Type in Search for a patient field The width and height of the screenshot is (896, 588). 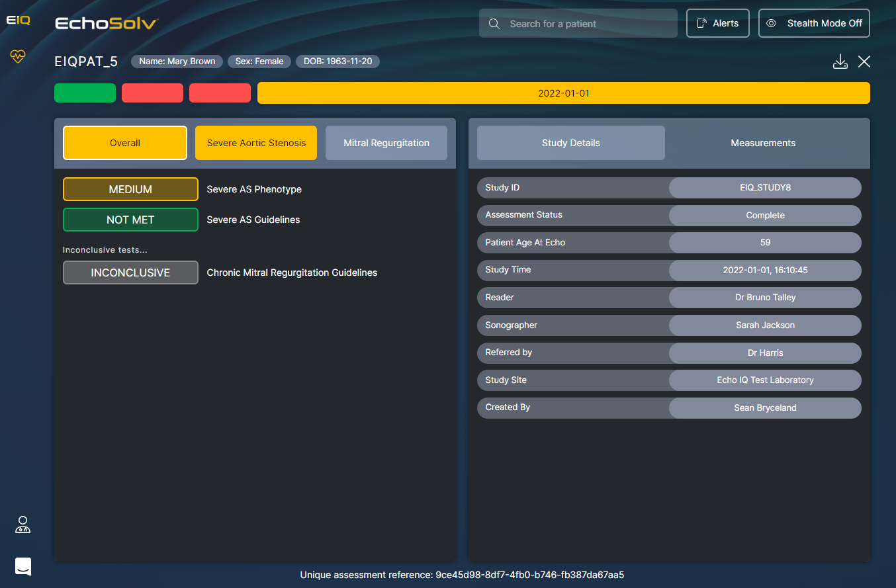(589, 24)
